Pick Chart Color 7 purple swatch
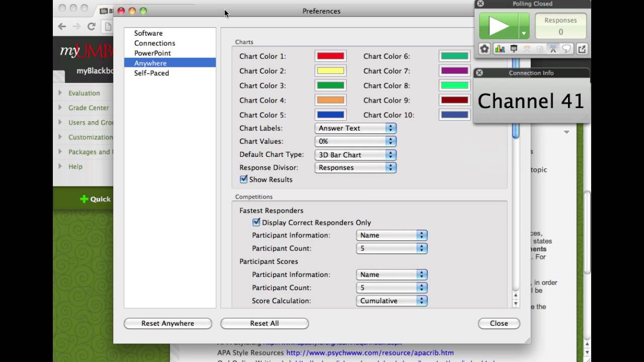This screenshot has height=362, width=644. point(454,71)
